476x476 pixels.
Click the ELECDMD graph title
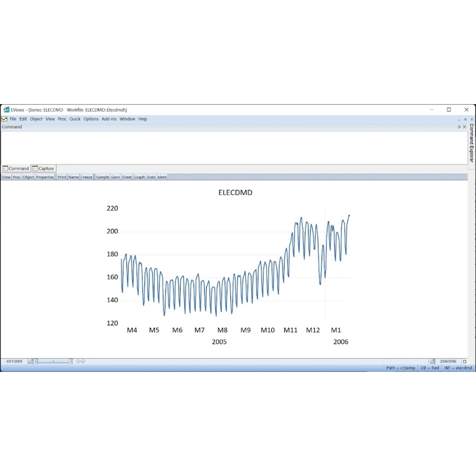pyautogui.click(x=235, y=192)
